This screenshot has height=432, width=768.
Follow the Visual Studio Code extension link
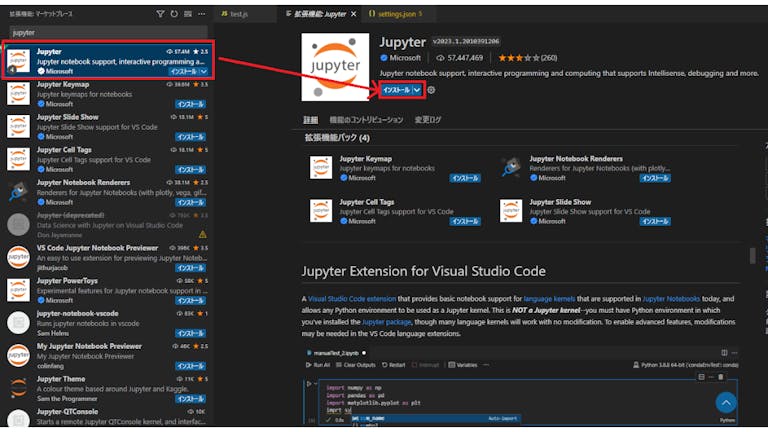coord(352,299)
